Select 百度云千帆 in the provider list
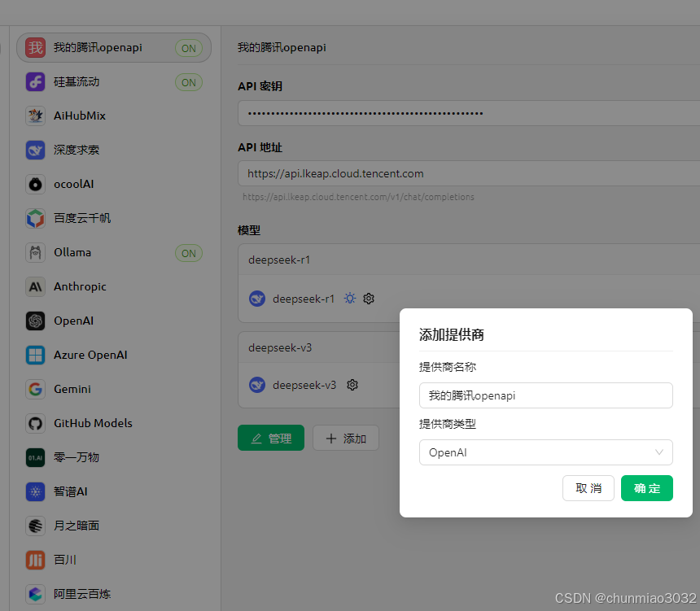The width and height of the screenshot is (700, 611). [114, 218]
